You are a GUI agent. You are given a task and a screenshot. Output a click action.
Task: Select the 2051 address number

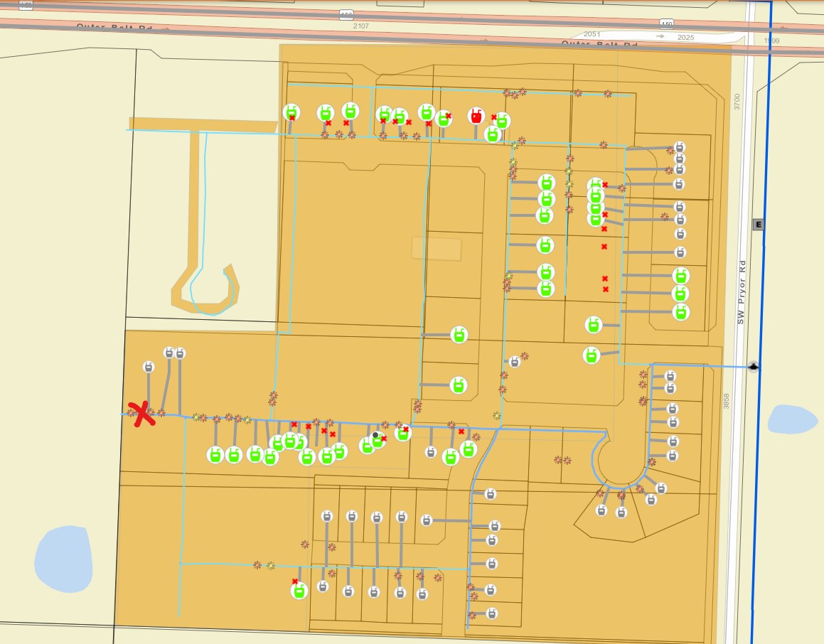(x=592, y=34)
